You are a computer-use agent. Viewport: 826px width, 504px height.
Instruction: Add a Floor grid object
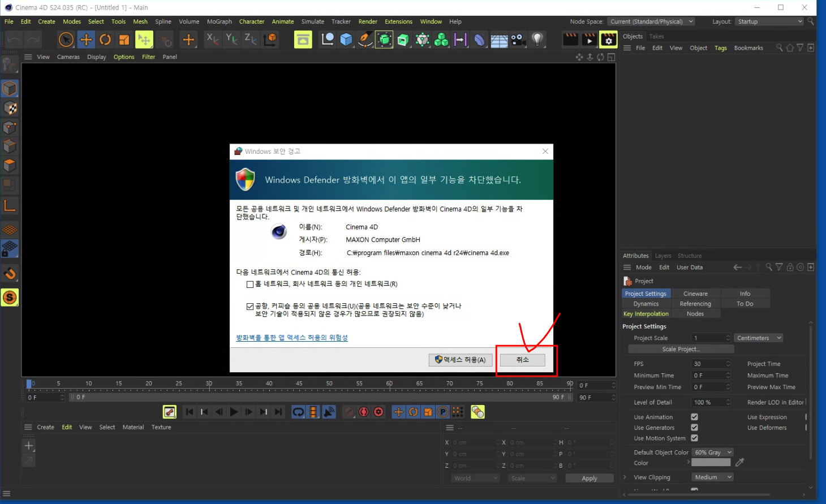[x=499, y=40]
